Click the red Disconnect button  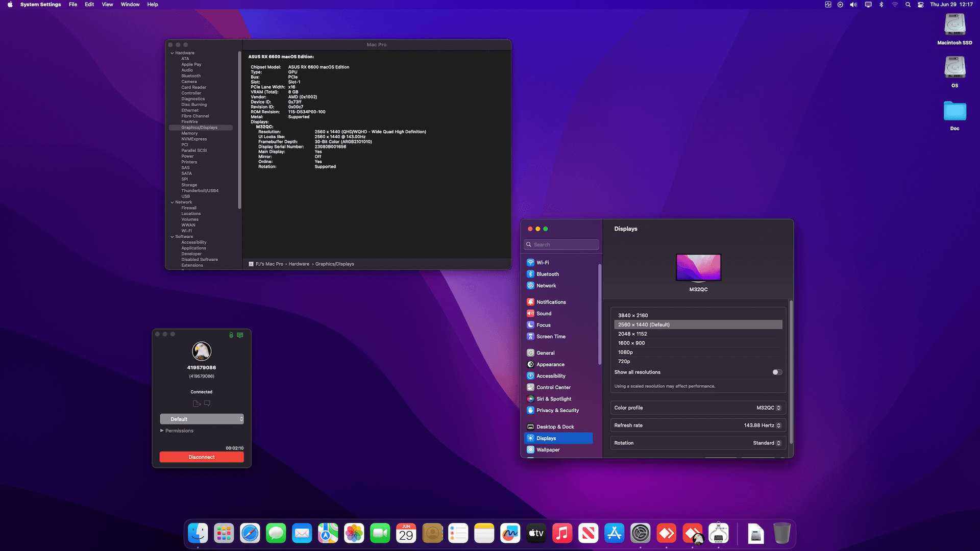pos(202,457)
